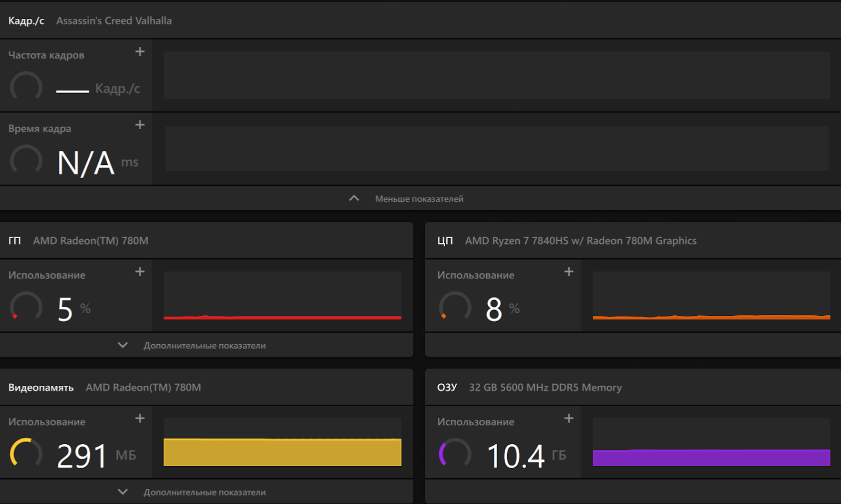Expand Дополнительные показатели under the Видеопамять panel

204,492
